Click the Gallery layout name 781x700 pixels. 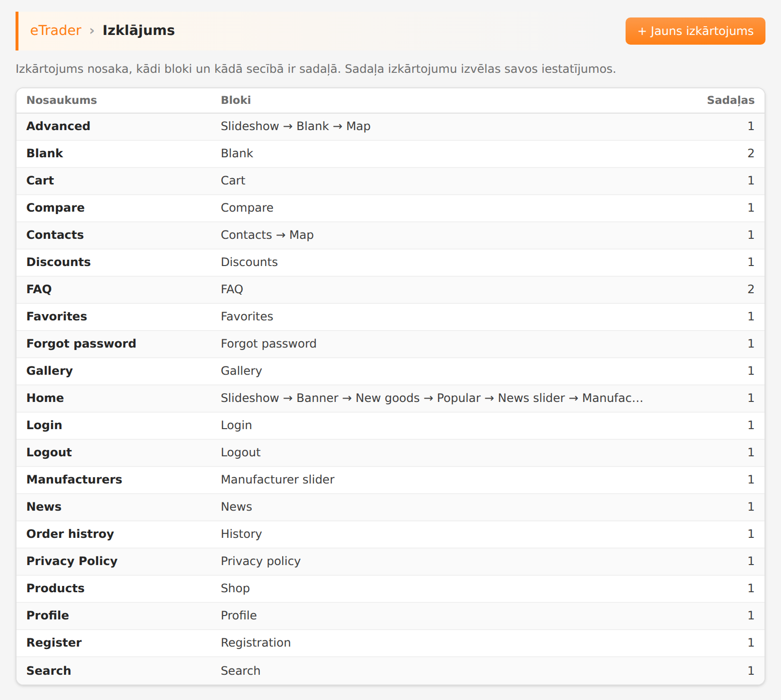pos(50,371)
